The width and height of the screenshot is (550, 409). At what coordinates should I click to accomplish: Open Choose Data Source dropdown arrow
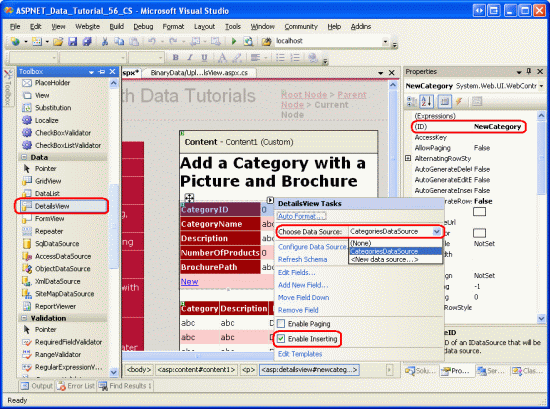coord(437,232)
